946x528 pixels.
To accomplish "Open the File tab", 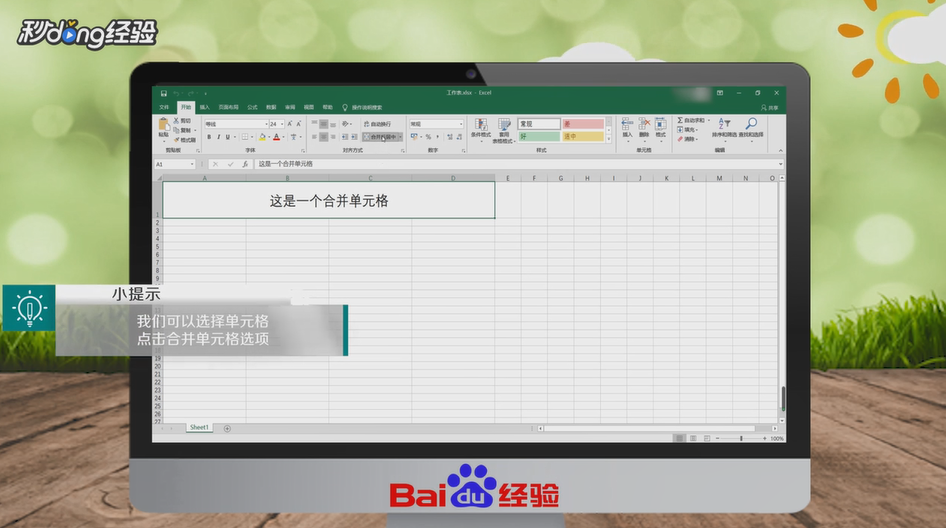I will coord(164,107).
